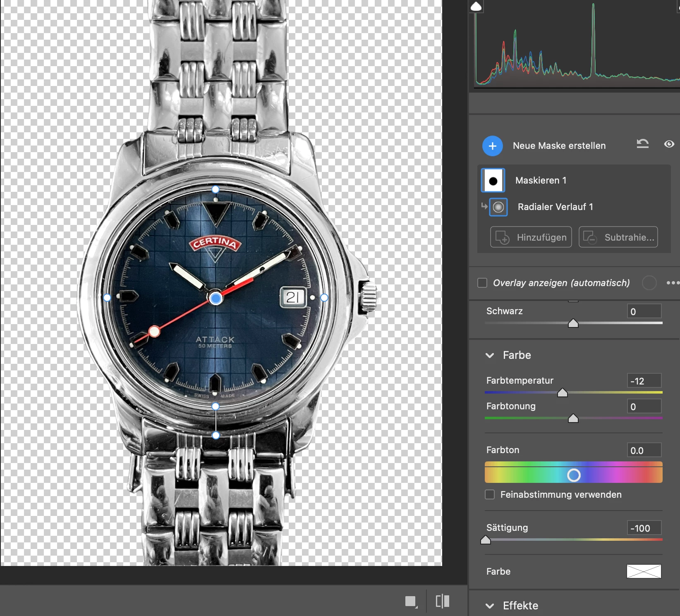The image size is (680, 616).
Task: Click the feather handle below the radial gradient
Action: pos(215,435)
